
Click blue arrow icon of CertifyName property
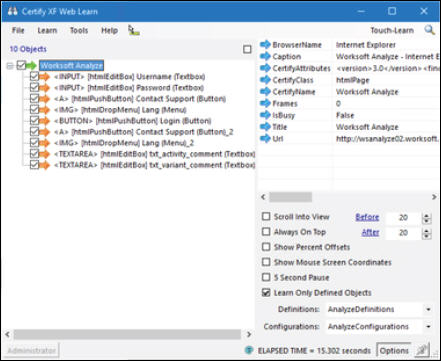265,91
